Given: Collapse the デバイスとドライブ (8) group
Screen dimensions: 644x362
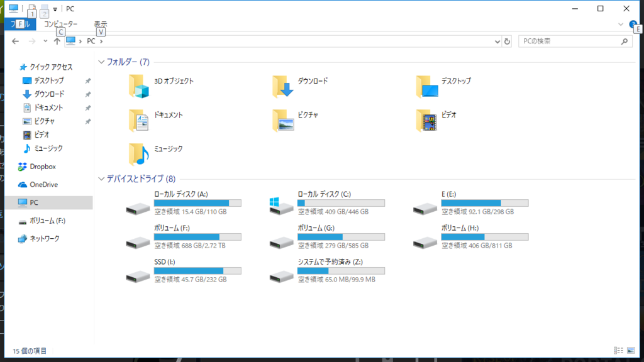Looking at the screenshot, I should click(101, 179).
